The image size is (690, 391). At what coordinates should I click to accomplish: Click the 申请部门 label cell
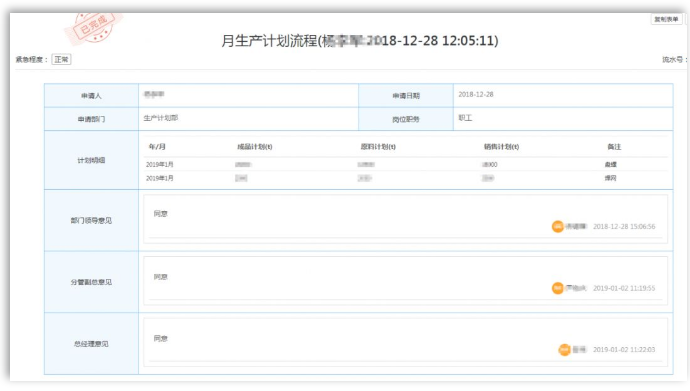click(x=91, y=119)
